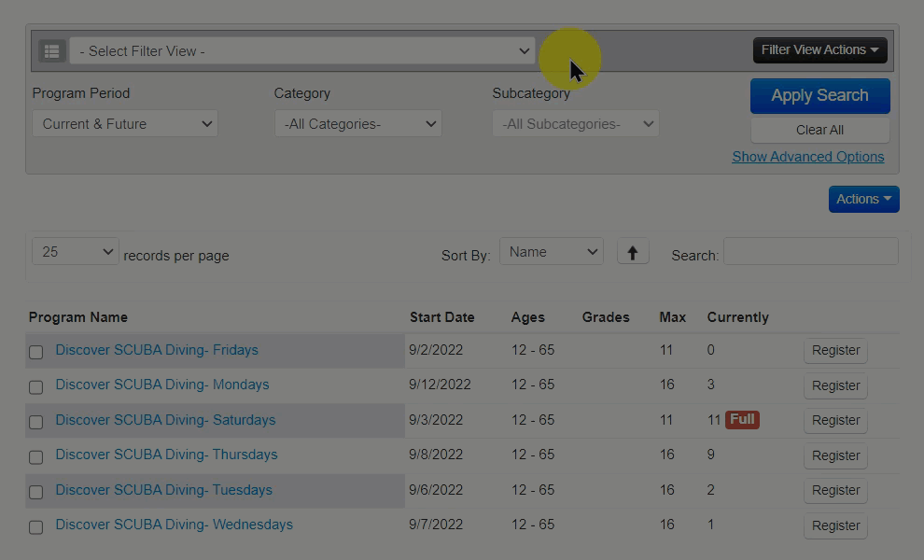Expand the All Categories dropdown
Image resolution: width=924 pixels, height=560 pixels.
tap(358, 124)
